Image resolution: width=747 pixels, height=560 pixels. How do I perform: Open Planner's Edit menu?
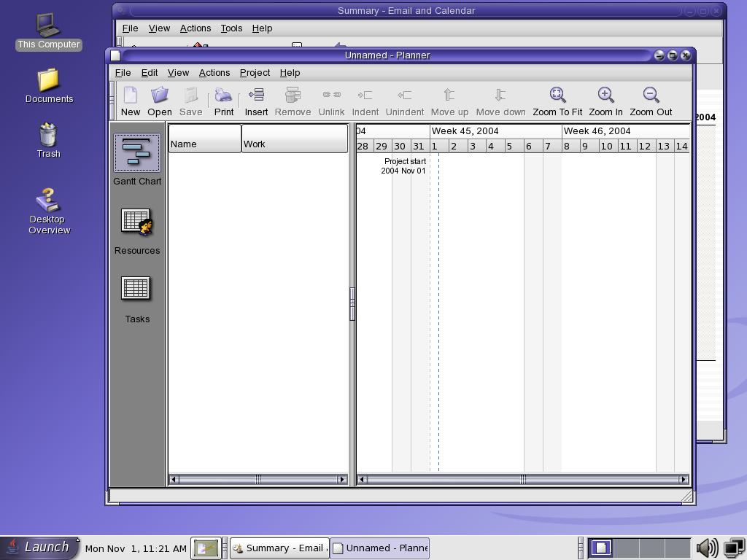tap(149, 72)
